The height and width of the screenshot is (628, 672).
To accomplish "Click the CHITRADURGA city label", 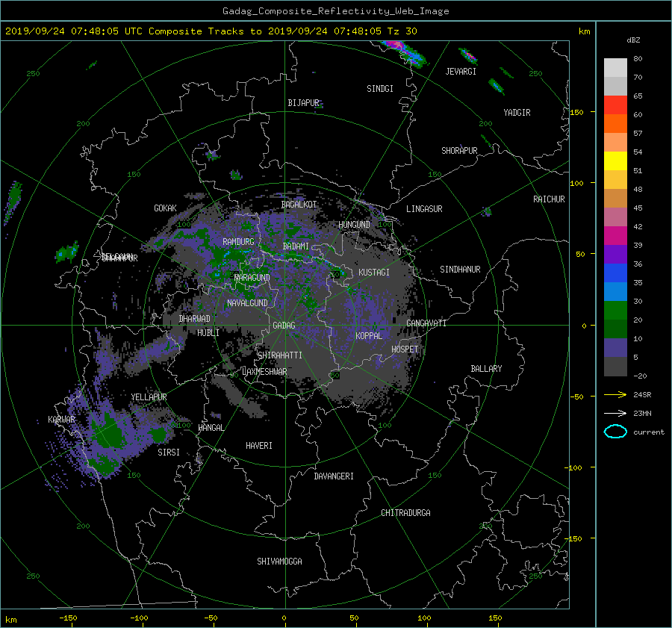I will [x=405, y=513].
